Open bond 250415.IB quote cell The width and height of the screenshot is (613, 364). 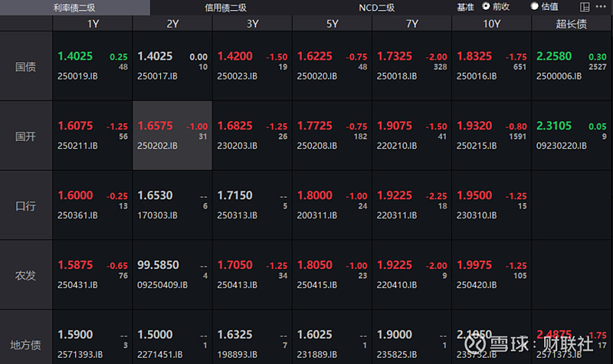[332, 275]
